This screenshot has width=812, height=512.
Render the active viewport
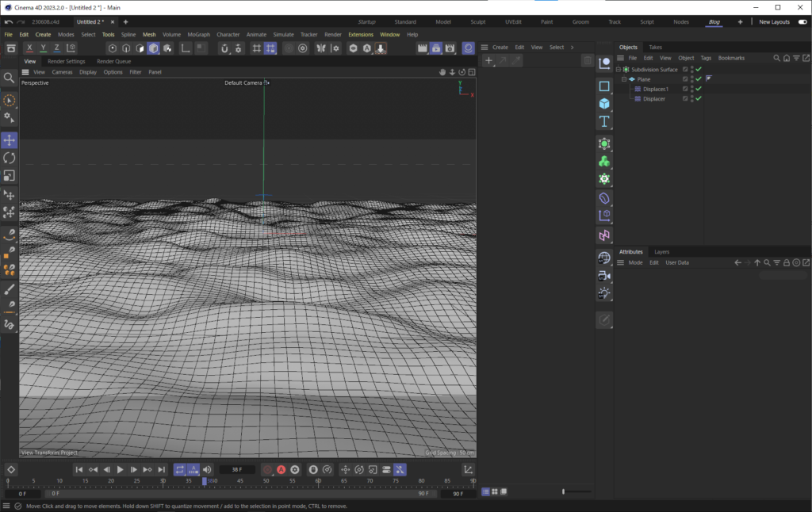421,48
